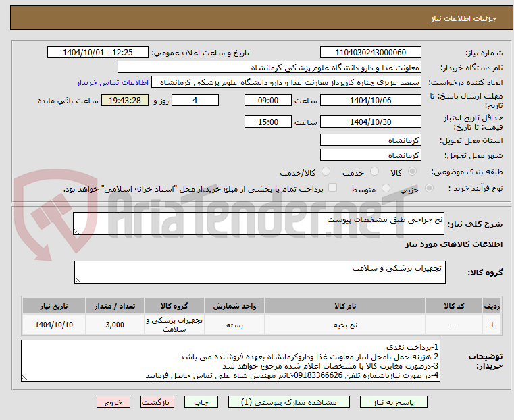Click the delivery province field کرمانشاه

370,140
